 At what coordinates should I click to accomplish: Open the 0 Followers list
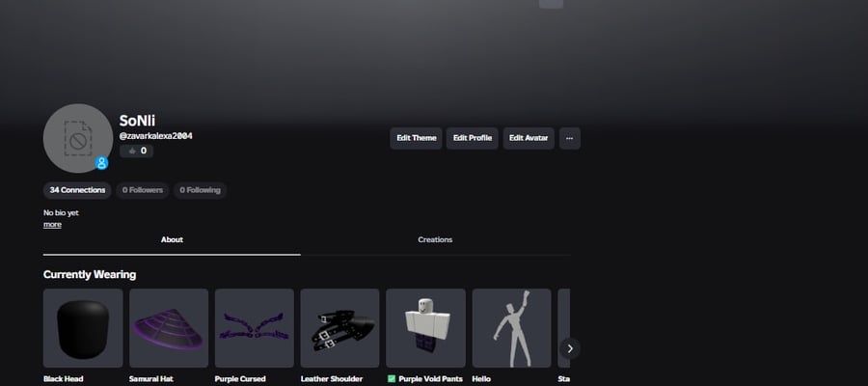(x=143, y=190)
